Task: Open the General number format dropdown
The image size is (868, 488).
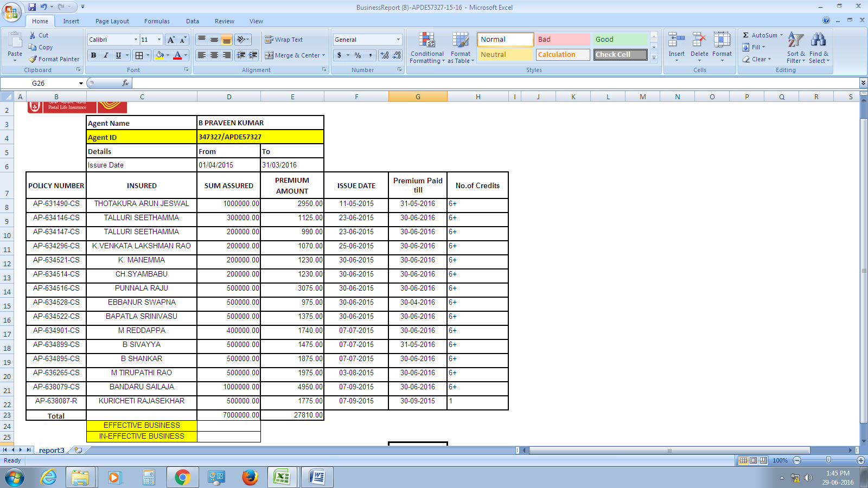Action: [398, 40]
